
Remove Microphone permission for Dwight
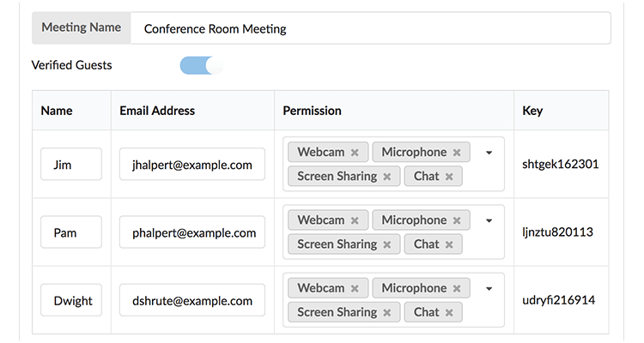click(x=457, y=289)
